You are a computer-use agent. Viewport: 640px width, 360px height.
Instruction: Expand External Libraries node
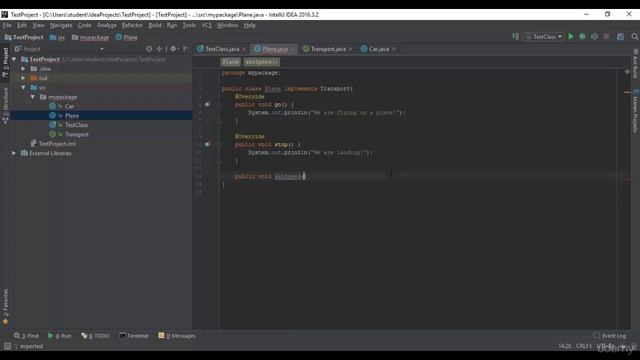[x=14, y=153]
